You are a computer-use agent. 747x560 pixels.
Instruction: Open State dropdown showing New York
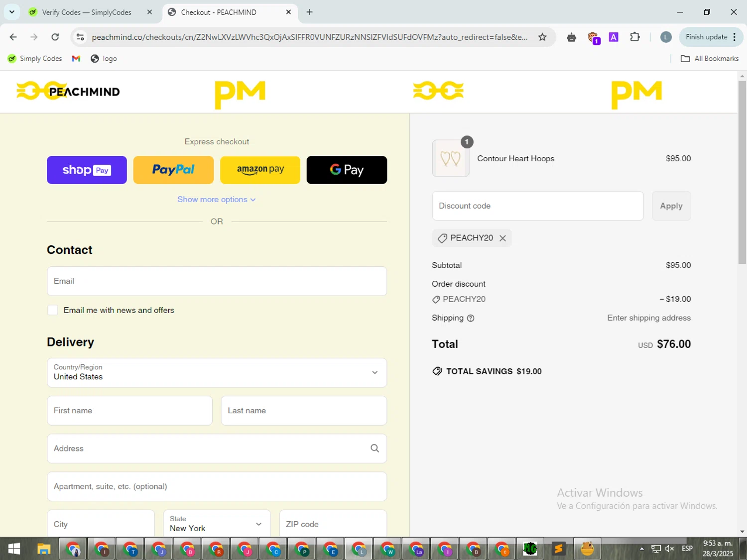click(217, 524)
